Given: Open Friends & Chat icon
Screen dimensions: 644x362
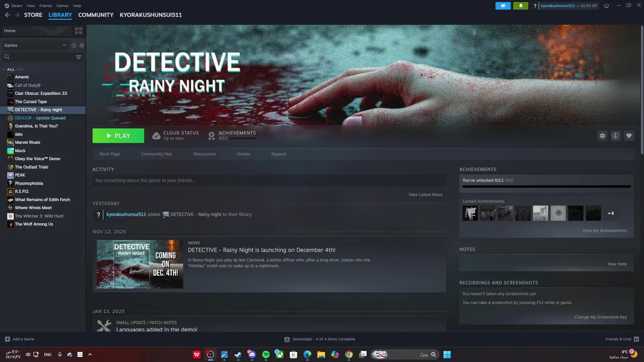Looking at the screenshot, I should (x=636, y=339).
